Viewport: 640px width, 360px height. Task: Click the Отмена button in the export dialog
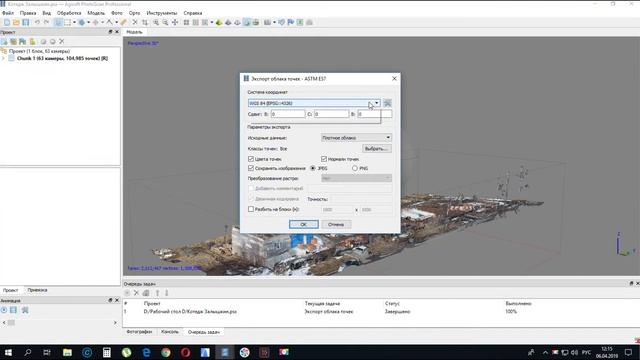tap(336, 224)
